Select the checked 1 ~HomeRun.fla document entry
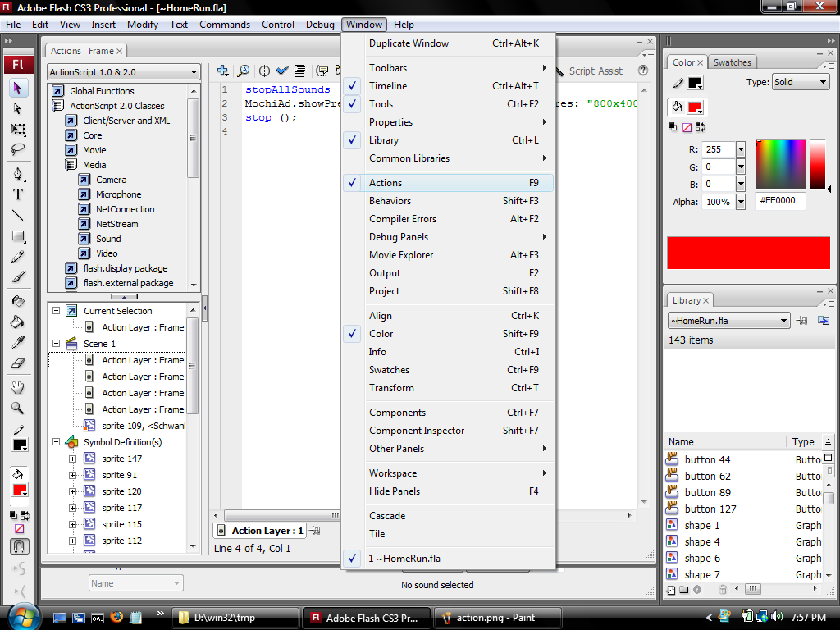Image resolution: width=840 pixels, height=630 pixels. point(448,558)
